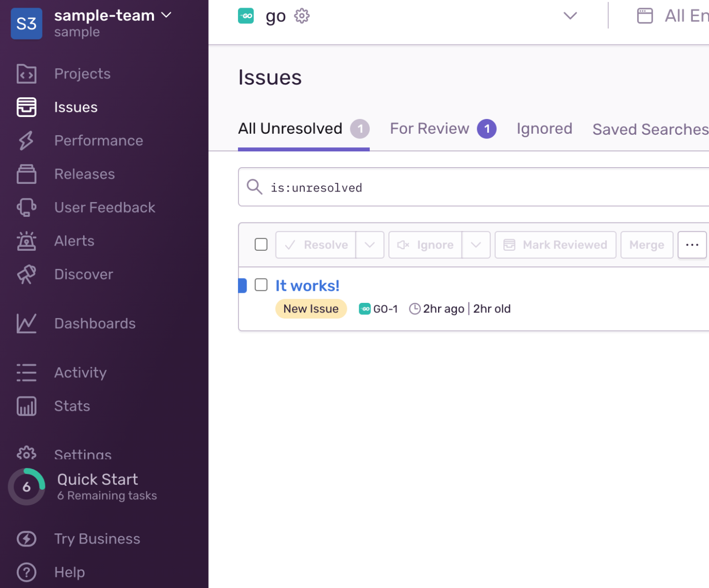Image resolution: width=709 pixels, height=588 pixels.
Task: Tick the select all issues checkbox
Action: pos(261,244)
